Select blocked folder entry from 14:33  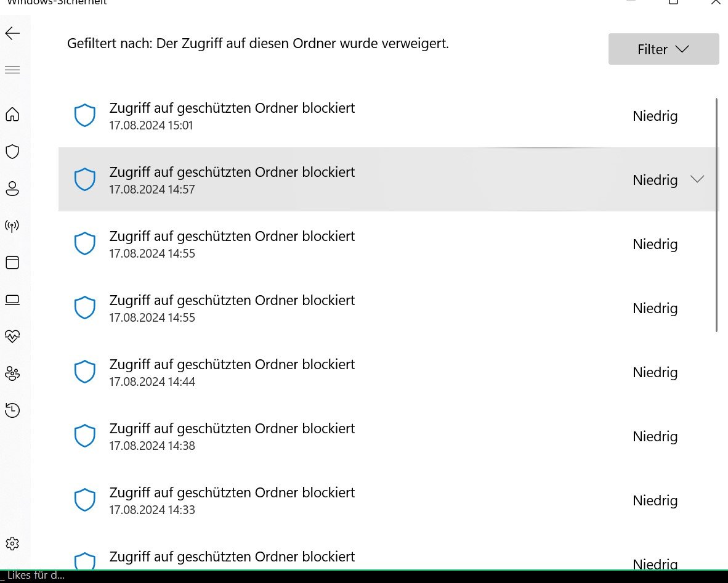(388, 500)
